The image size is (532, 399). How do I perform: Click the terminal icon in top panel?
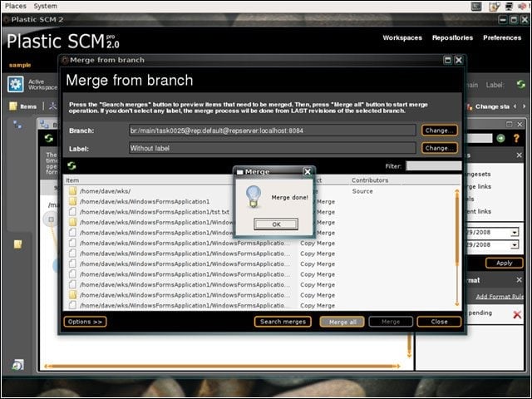pos(476,6)
